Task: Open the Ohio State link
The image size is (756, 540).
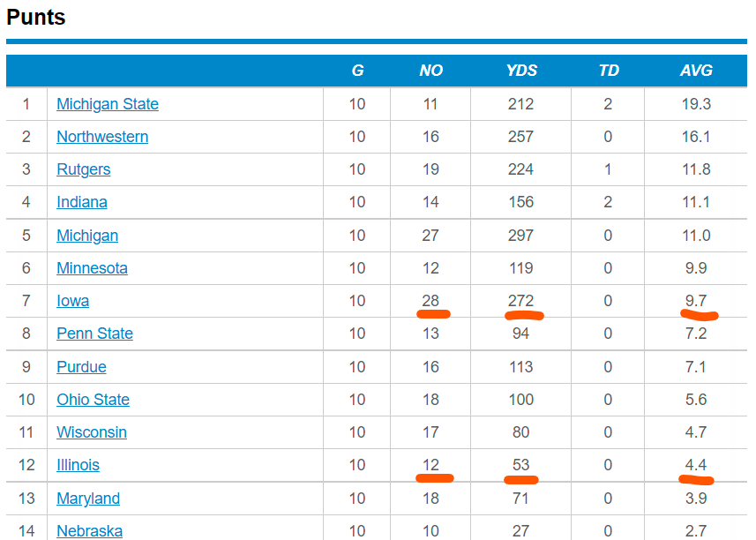Action: click(93, 400)
